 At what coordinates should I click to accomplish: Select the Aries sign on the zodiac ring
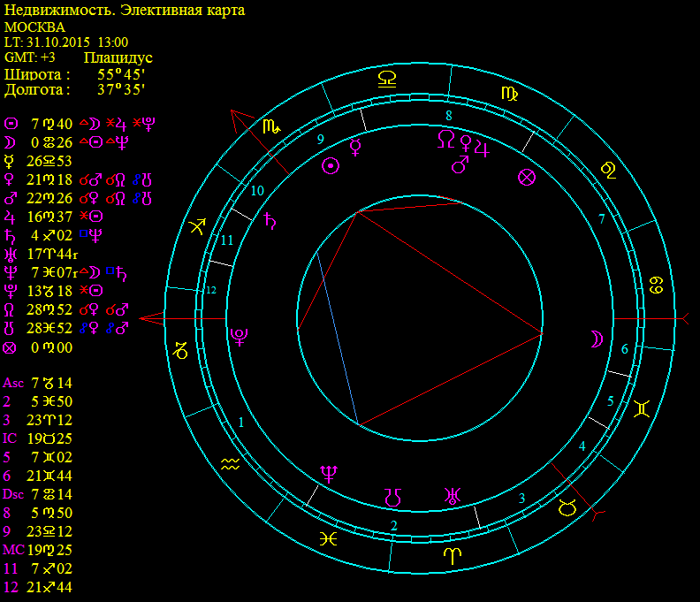453,556
